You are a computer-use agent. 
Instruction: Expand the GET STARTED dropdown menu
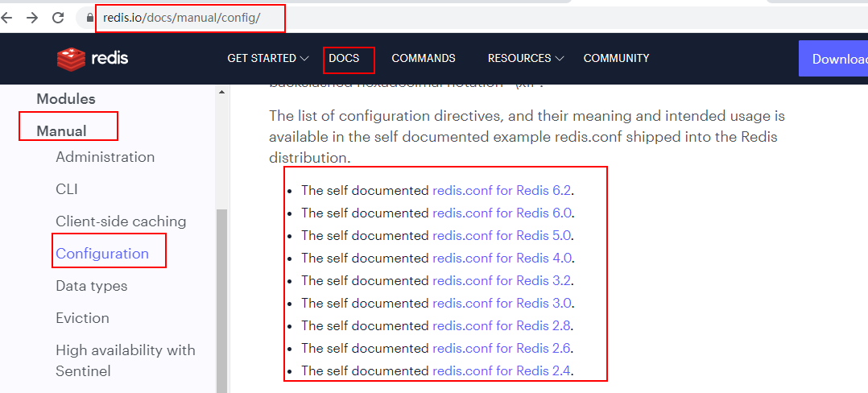[x=268, y=58]
